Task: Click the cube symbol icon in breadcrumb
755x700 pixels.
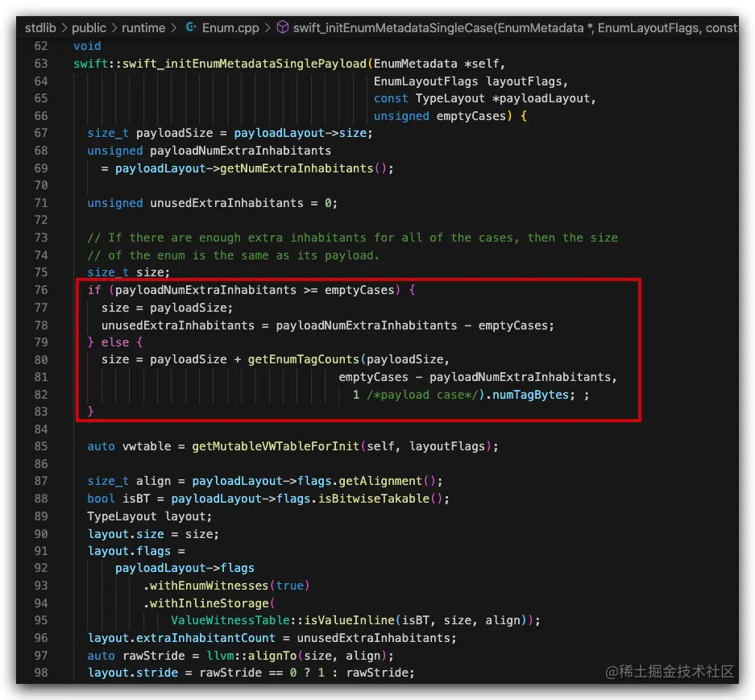Action: pos(283,27)
